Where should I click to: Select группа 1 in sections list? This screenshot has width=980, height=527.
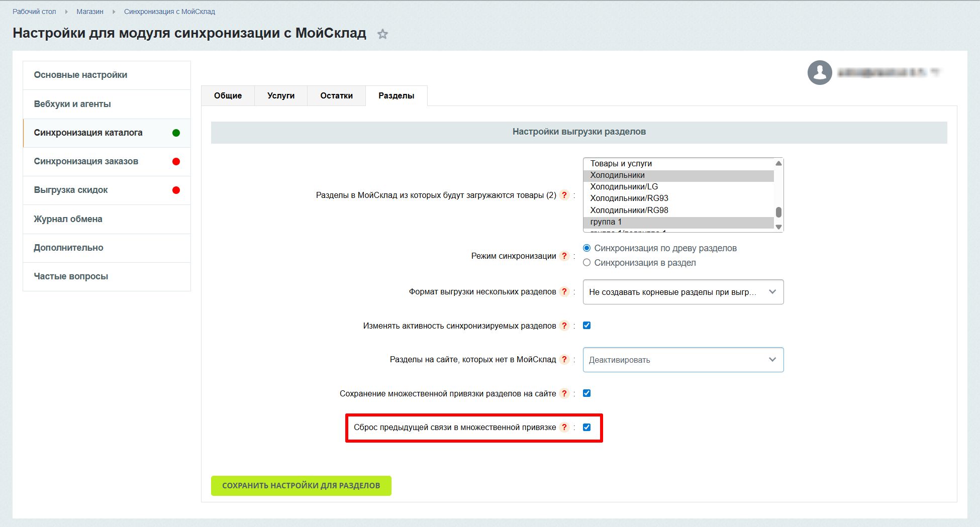pos(678,222)
